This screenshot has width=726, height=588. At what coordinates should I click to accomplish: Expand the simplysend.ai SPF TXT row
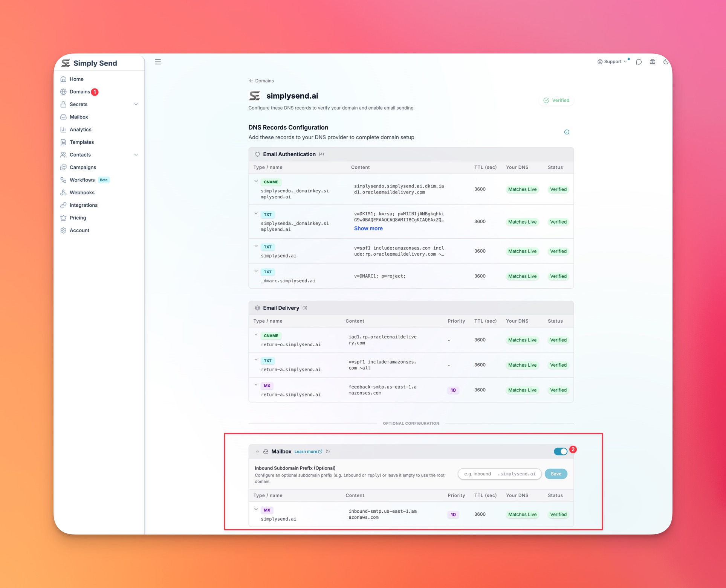pyautogui.click(x=256, y=246)
